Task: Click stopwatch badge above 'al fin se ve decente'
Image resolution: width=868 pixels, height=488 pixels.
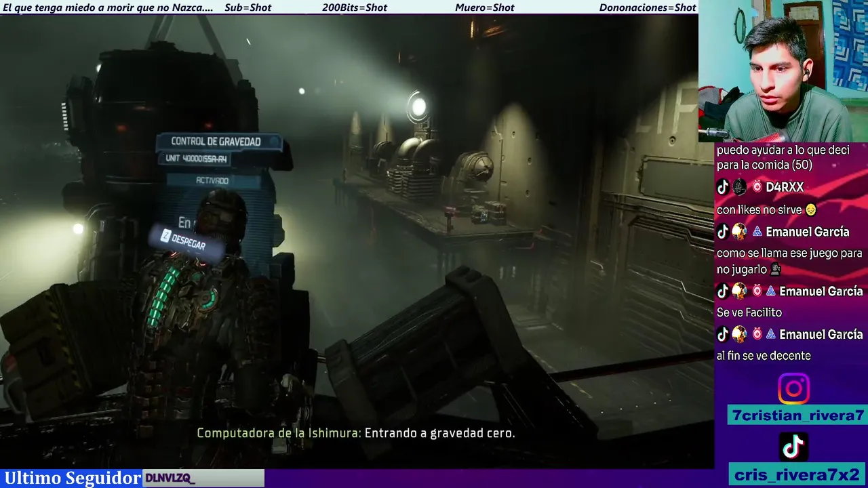Action: (757, 334)
